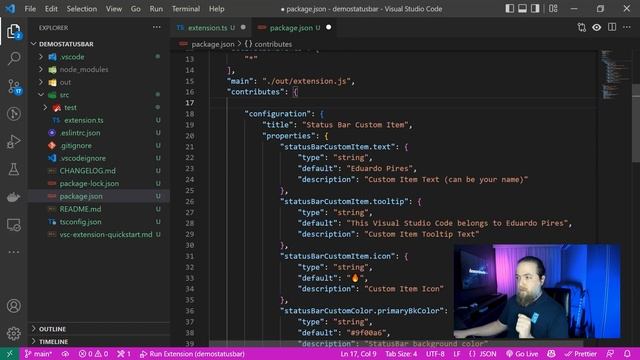Open the Search view icon
This screenshot has height=360, width=640.
tap(14, 58)
